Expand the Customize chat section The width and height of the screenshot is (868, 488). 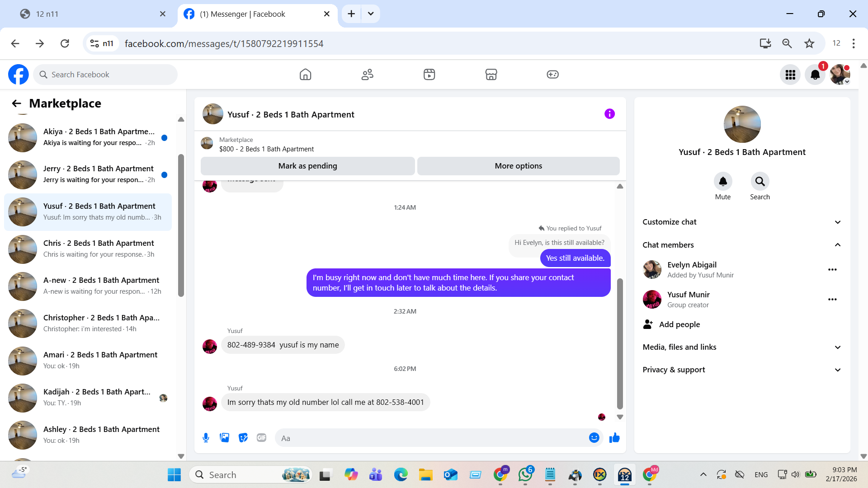741,222
